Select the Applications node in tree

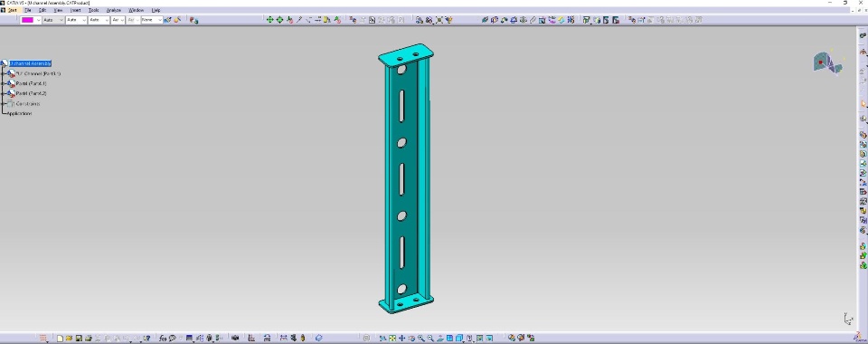click(x=19, y=113)
